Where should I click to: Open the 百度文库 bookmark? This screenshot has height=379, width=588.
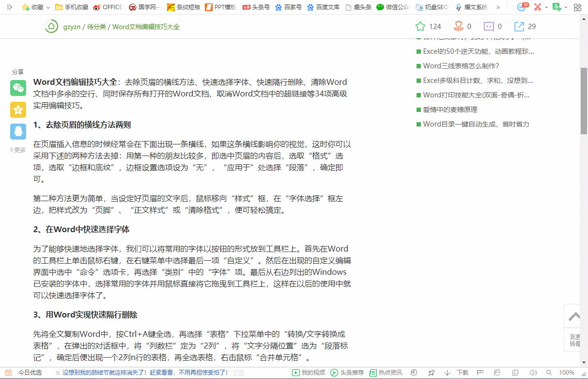coord(323,7)
